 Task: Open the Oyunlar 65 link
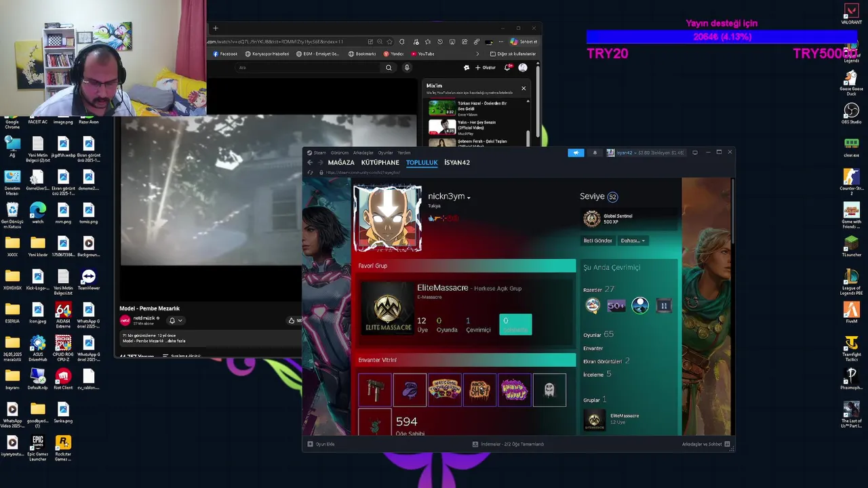coord(598,334)
